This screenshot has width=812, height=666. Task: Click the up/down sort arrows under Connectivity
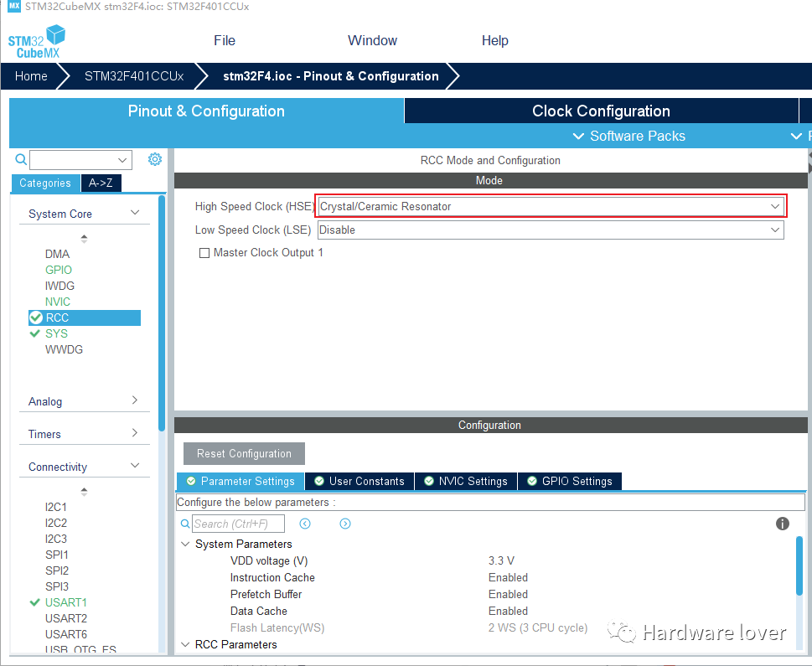click(x=84, y=491)
